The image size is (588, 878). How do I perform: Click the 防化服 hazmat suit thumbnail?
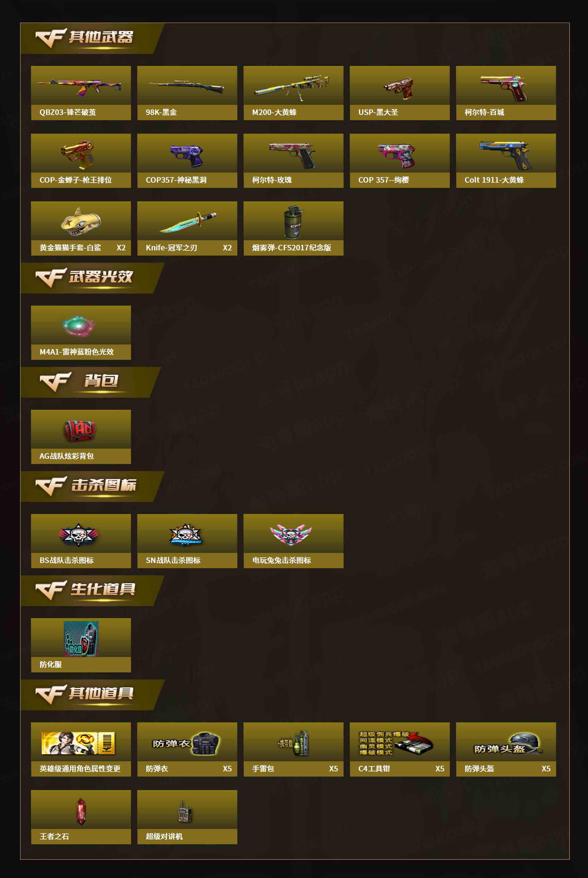click(81, 639)
